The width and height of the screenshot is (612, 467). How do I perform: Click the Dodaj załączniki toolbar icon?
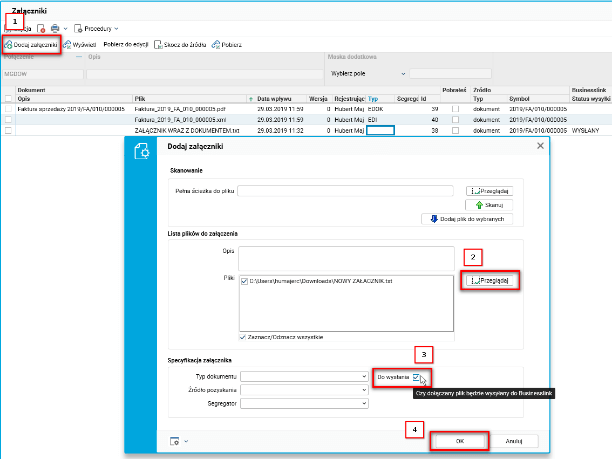(x=8, y=45)
